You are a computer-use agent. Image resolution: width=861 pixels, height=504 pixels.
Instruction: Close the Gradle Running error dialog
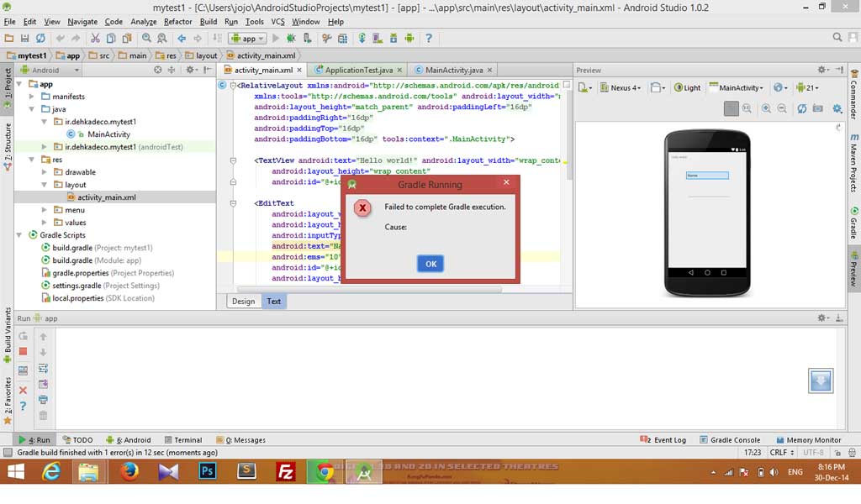coord(506,182)
